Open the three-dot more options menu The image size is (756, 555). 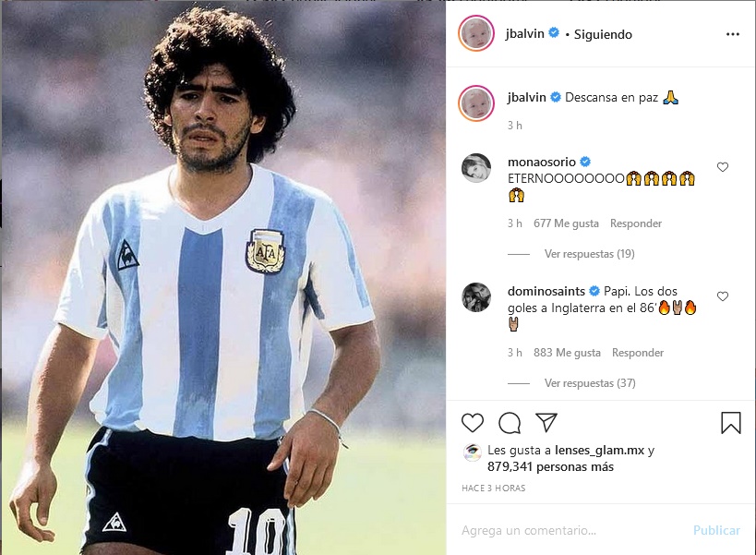coord(733,34)
